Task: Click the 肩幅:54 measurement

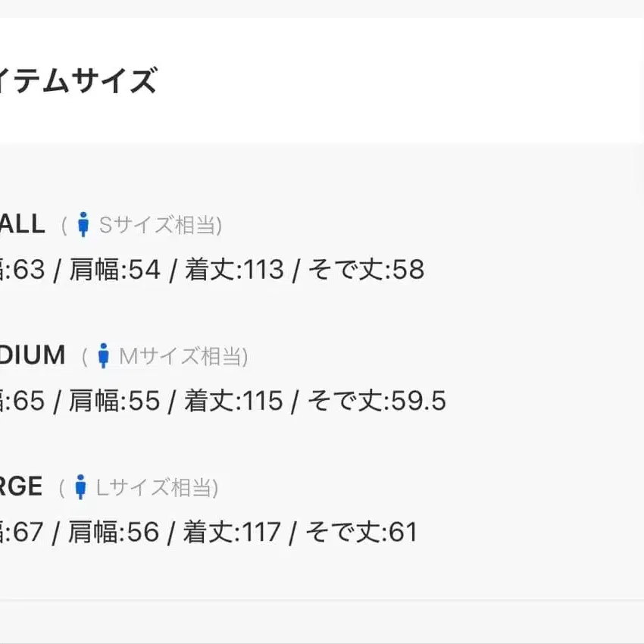Action: click(114, 270)
